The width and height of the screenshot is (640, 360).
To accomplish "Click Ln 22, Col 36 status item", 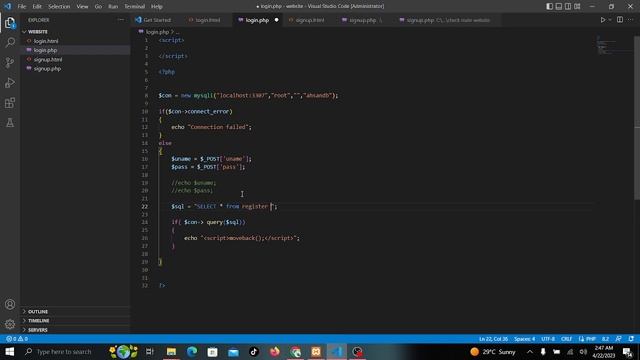I will [493, 339].
